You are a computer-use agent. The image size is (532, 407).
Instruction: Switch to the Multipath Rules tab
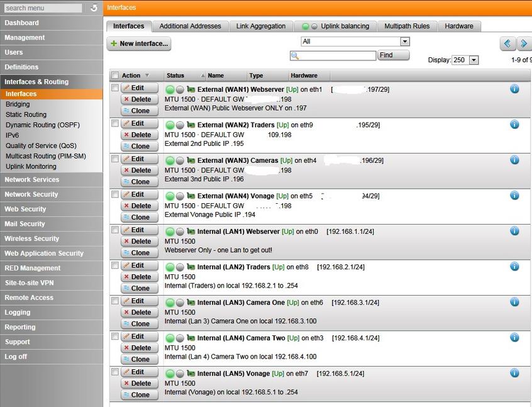pyautogui.click(x=407, y=26)
